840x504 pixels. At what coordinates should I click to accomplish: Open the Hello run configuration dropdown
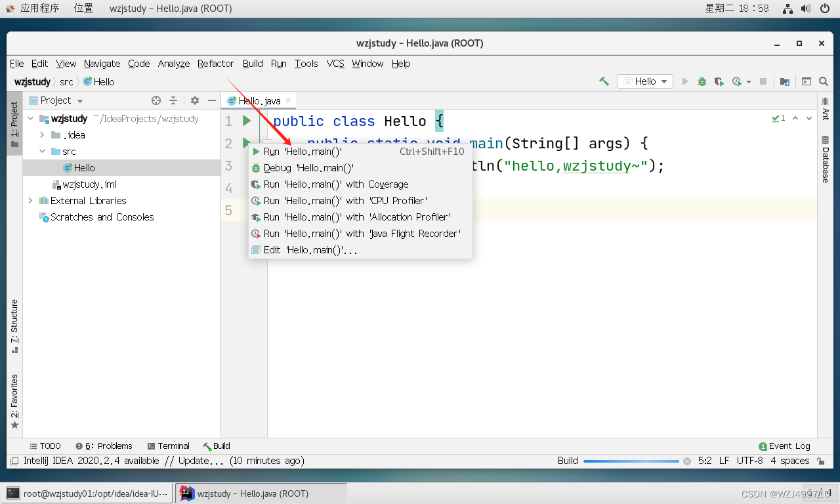(x=645, y=81)
